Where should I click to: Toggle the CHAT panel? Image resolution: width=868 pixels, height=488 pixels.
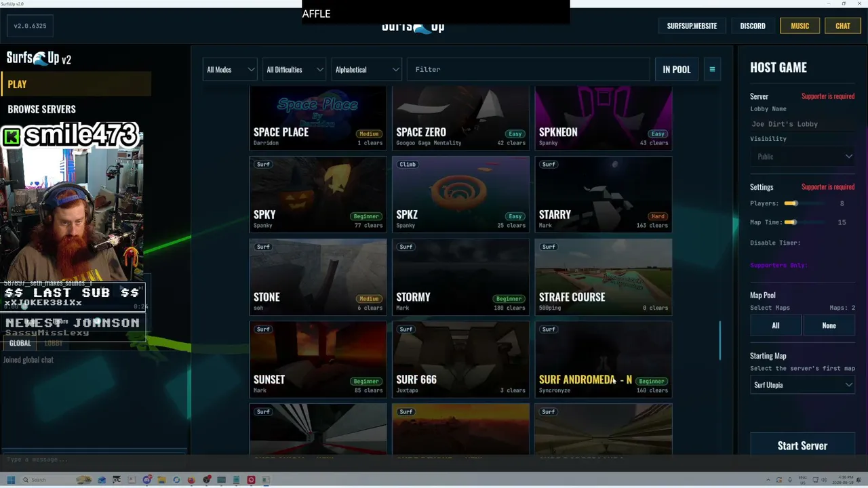[843, 26]
